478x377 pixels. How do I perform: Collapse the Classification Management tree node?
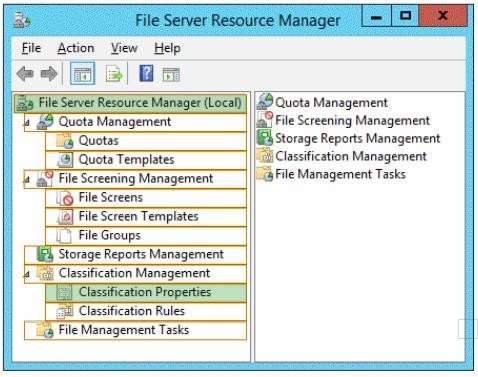(27, 275)
